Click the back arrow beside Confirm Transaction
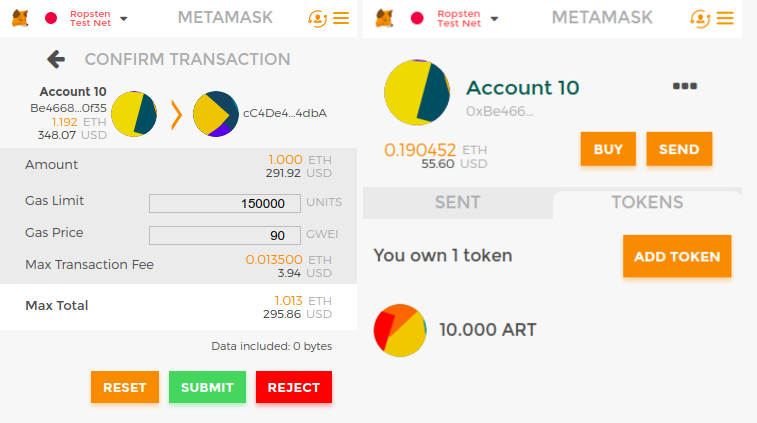This screenshot has height=423, width=757. pyautogui.click(x=56, y=60)
